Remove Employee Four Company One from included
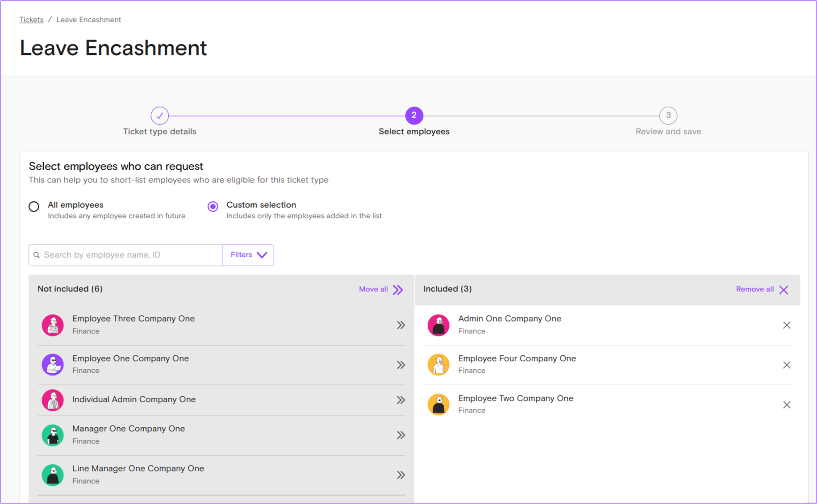Viewport: 817px width, 504px height. point(787,365)
